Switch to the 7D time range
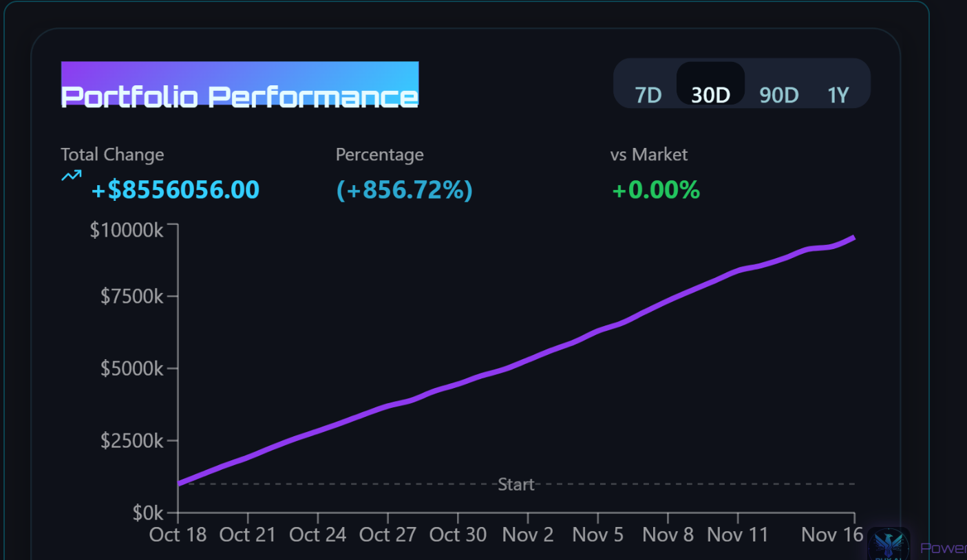This screenshot has height=560, width=967. tap(648, 95)
